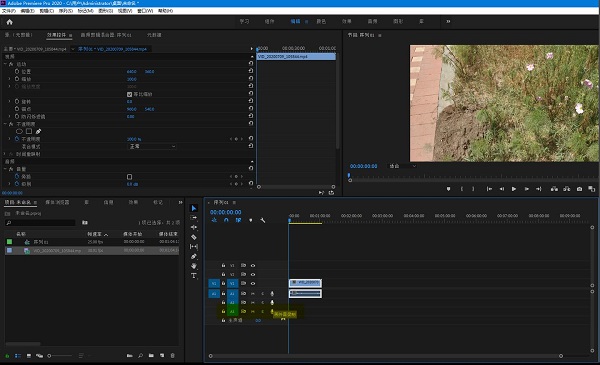Select the Ripple Edit tool

pos(194,228)
